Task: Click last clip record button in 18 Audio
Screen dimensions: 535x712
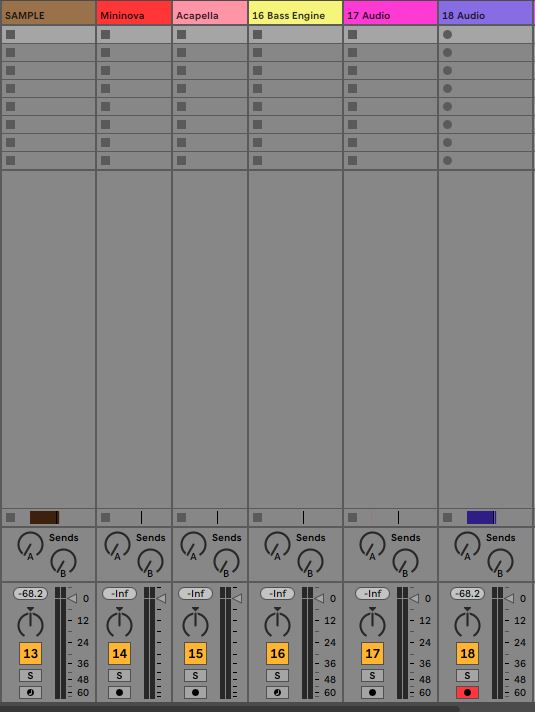Action: click(447, 160)
